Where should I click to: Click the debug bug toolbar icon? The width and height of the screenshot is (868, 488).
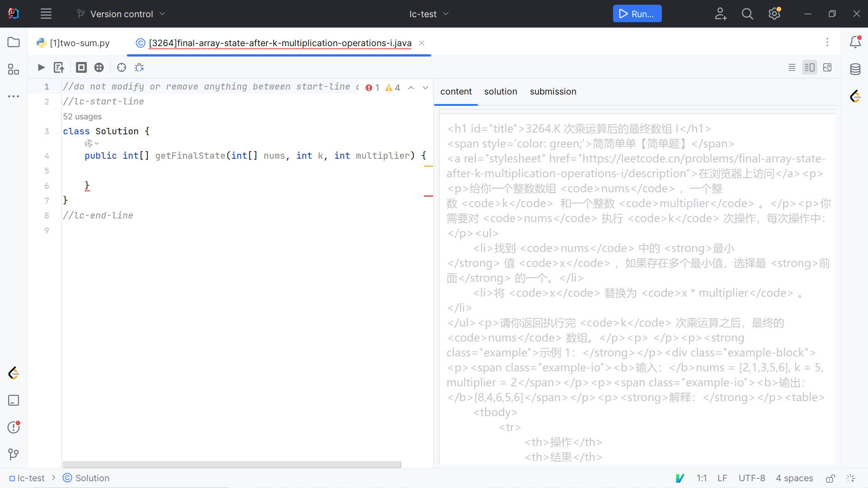(x=139, y=67)
